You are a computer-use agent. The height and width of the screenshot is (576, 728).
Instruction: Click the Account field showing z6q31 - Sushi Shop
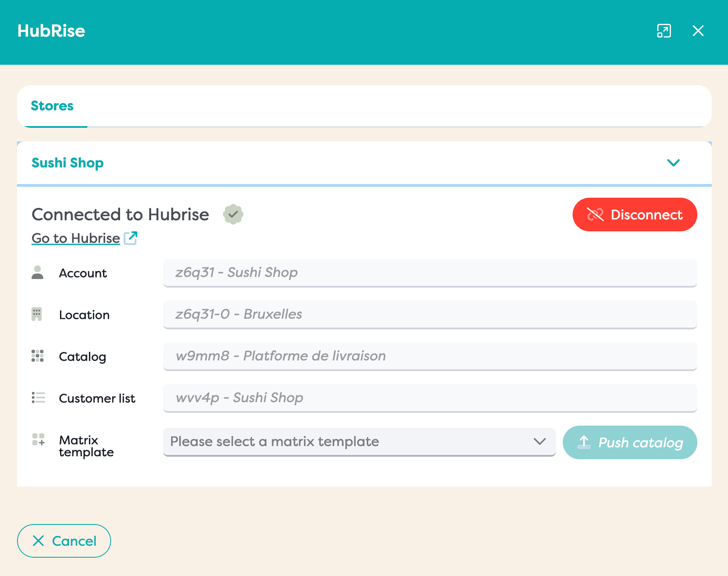click(430, 273)
